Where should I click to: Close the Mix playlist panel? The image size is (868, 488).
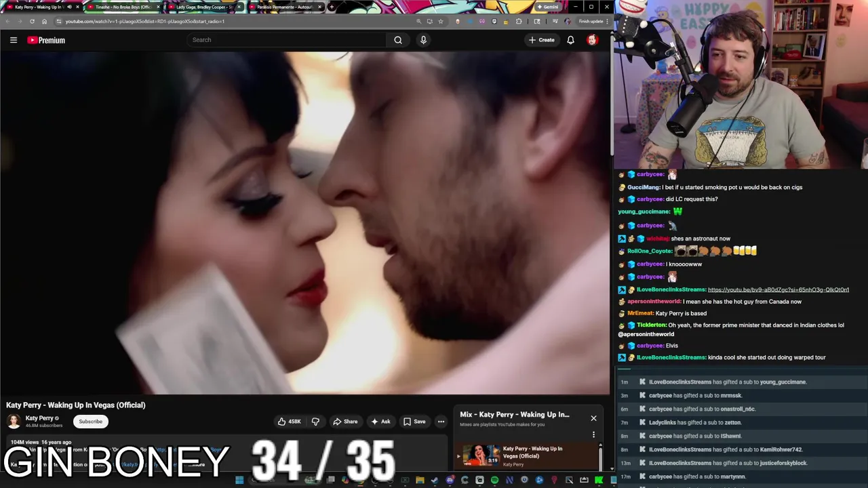click(x=593, y=418)
